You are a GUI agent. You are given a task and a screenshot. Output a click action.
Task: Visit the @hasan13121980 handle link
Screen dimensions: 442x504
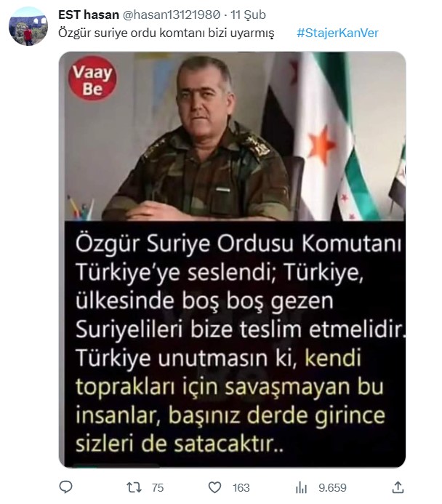tap(172, 15)
